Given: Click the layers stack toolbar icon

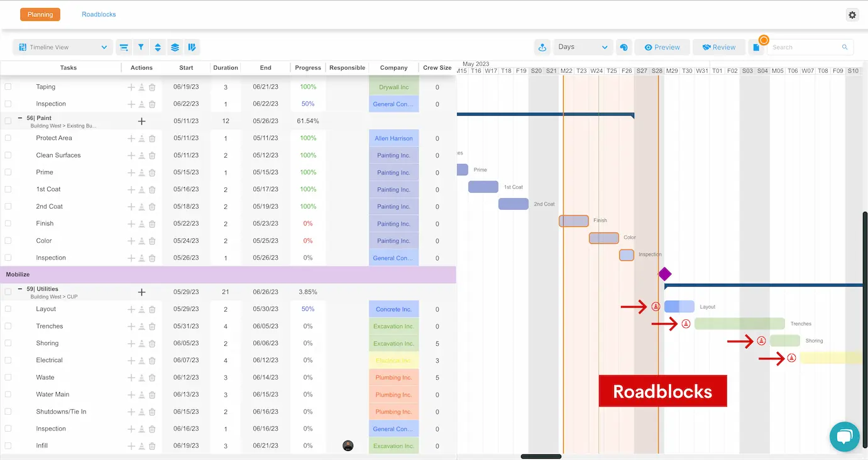Looking at the screenshot, I should (175, 47).
